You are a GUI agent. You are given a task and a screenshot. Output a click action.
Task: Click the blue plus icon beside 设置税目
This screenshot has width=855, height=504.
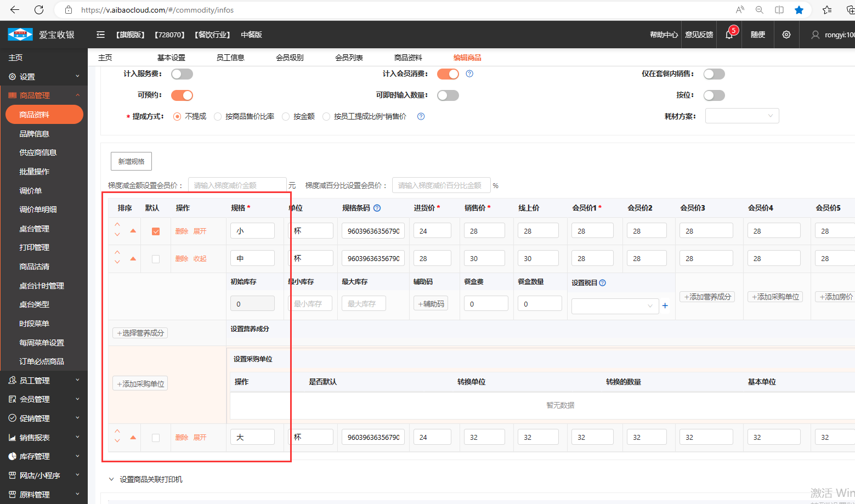(x=665, y=305)
